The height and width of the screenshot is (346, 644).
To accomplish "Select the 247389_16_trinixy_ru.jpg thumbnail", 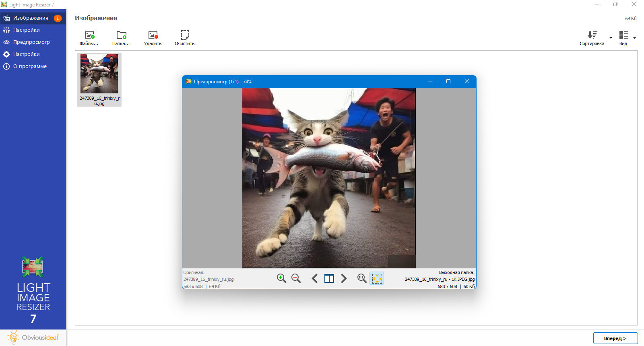I will pyautogui.click(x=99, y=80).
